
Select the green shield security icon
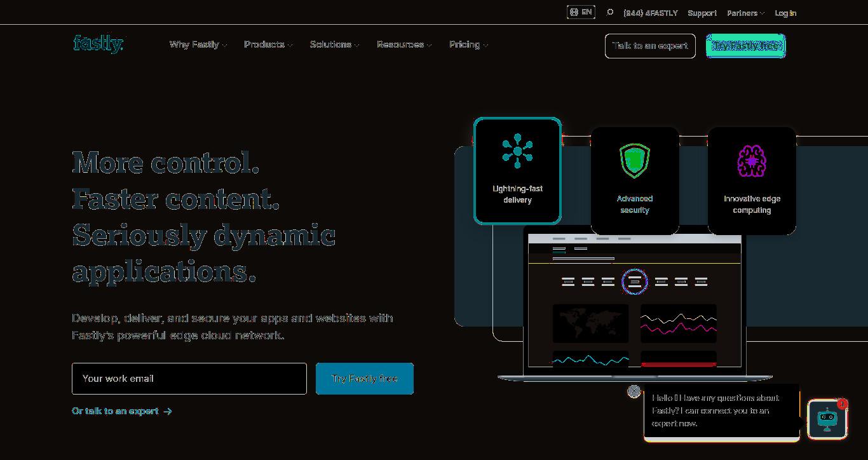635,161
